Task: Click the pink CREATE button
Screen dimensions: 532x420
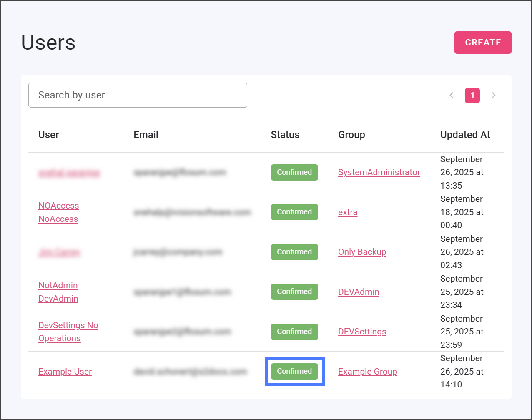Action: [x=482, y=43]
